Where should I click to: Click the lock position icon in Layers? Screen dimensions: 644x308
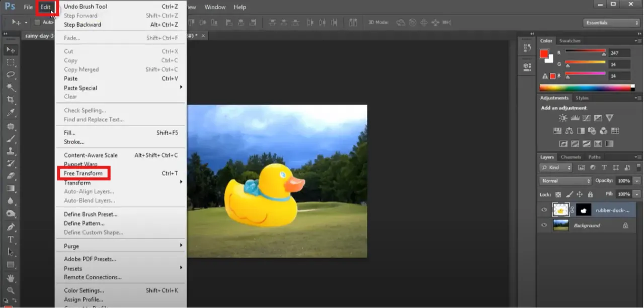click(x=579, y=194)
